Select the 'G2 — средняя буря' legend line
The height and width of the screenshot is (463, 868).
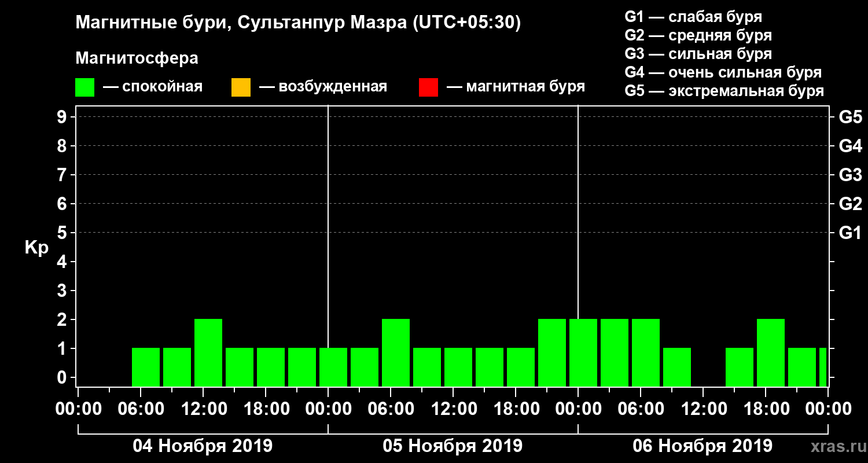tap(698, 35)
